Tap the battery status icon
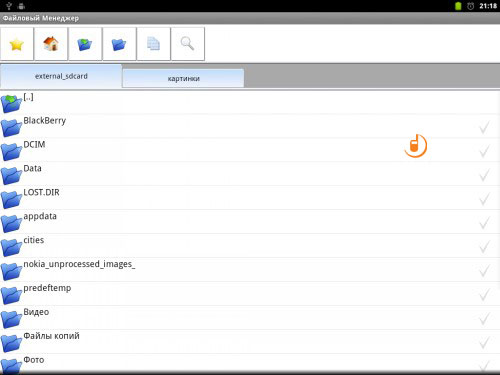Viewport: 500px width, 375px height. click(x=458, y=6)
